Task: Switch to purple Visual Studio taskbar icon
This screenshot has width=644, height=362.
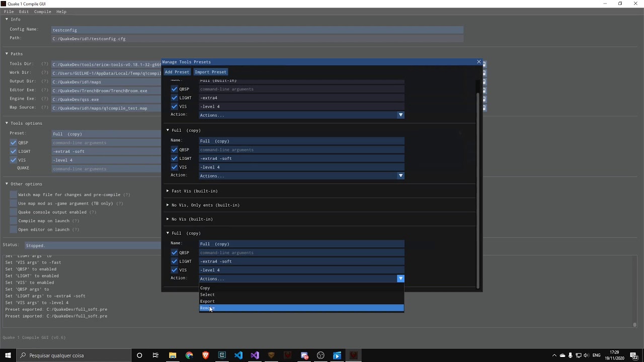Action: point(255,355)
